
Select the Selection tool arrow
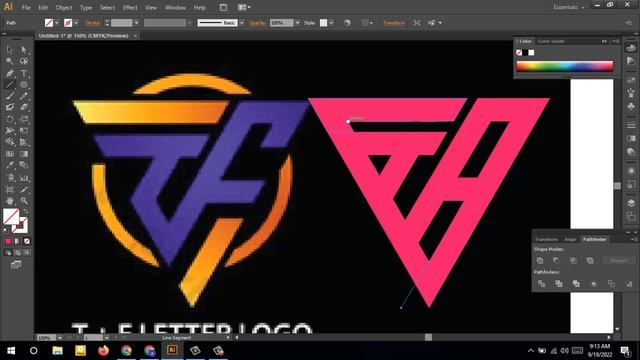point(10,50)
